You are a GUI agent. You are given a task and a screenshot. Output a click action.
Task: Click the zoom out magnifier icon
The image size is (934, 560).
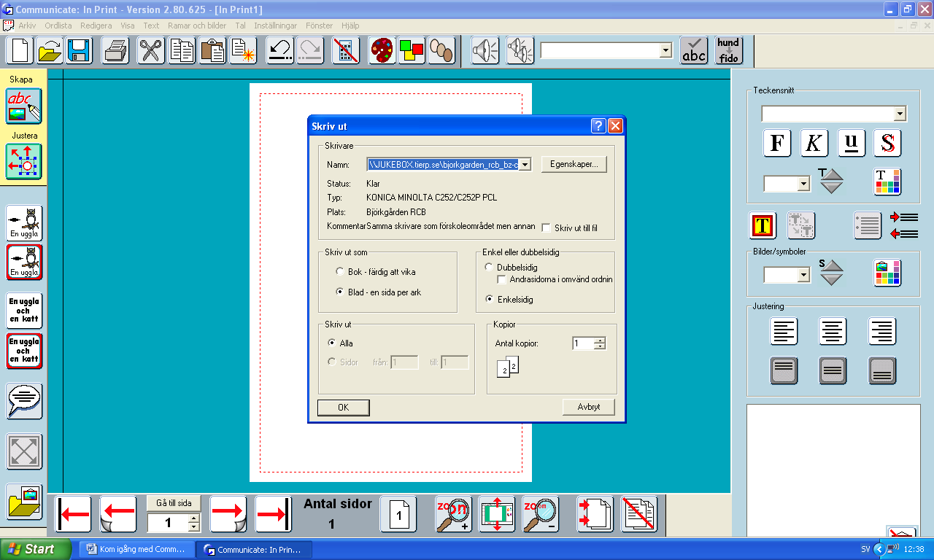540,514
